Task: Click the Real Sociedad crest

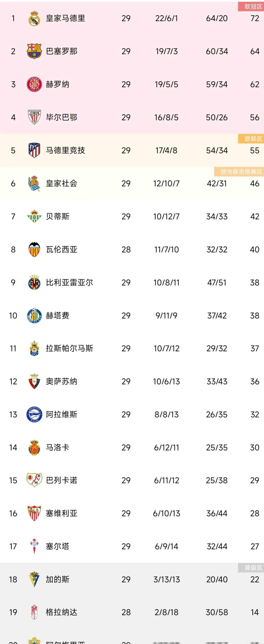Action: pyautogui.click(x=34, y=183)
